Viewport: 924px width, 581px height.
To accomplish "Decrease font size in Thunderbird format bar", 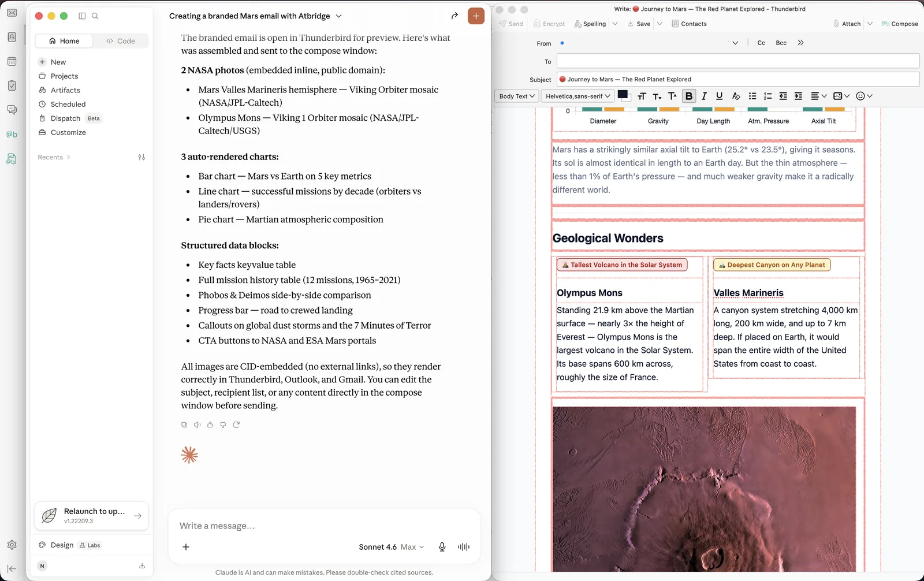I will point(657,96).
